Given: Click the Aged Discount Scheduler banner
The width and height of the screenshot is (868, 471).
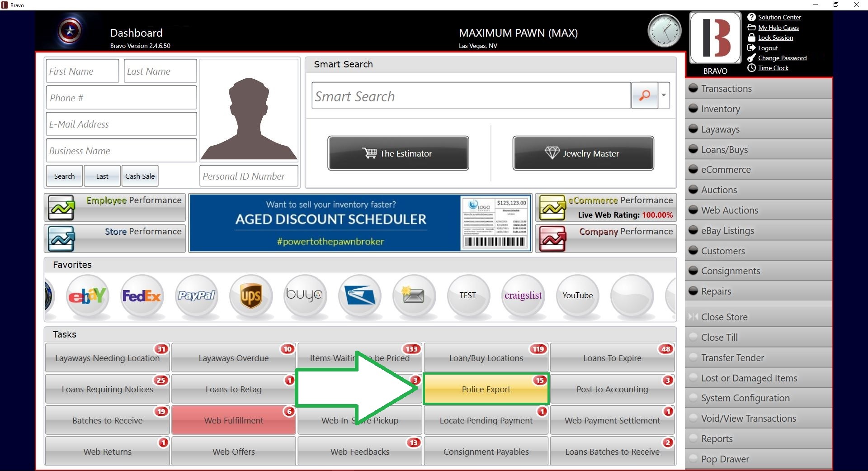Looking at the screenshot, I should [x=360, y=223].
